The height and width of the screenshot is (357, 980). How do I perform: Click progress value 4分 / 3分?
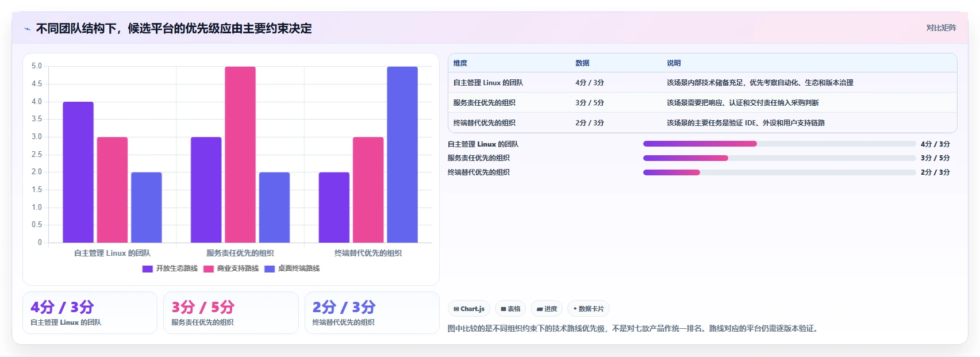coord(935,144)
